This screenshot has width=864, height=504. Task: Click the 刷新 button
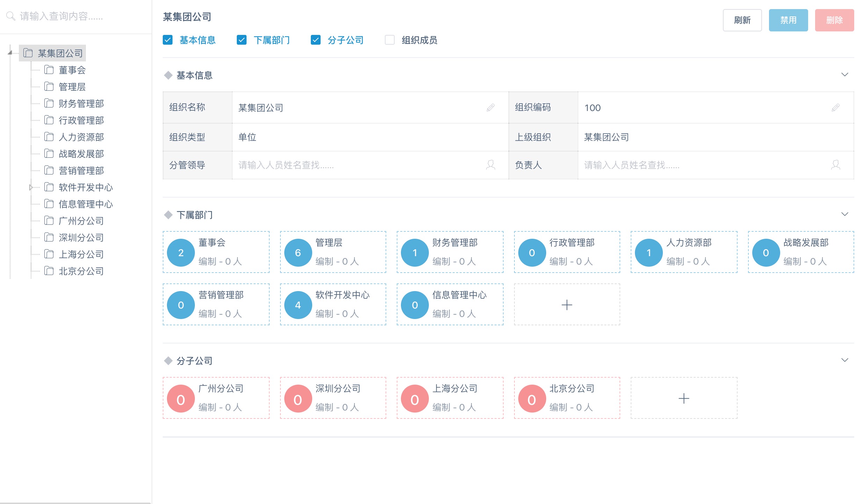(x=742, y=20)
